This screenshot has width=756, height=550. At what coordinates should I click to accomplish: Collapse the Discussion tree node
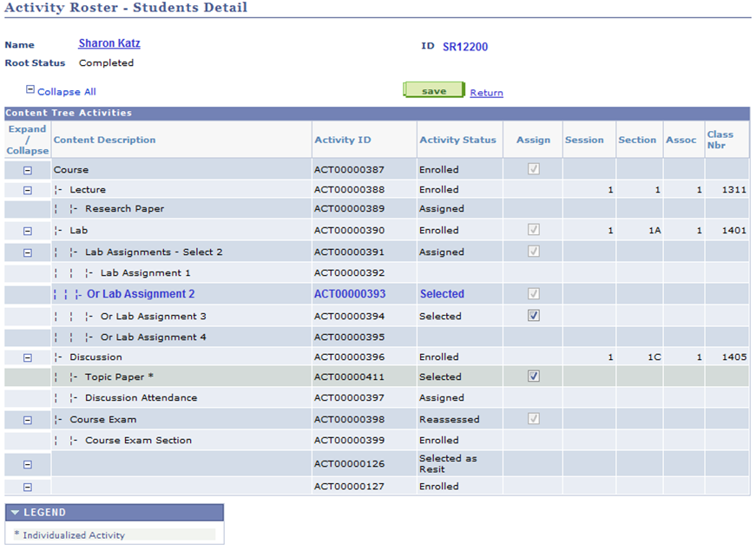coord(27,357)
